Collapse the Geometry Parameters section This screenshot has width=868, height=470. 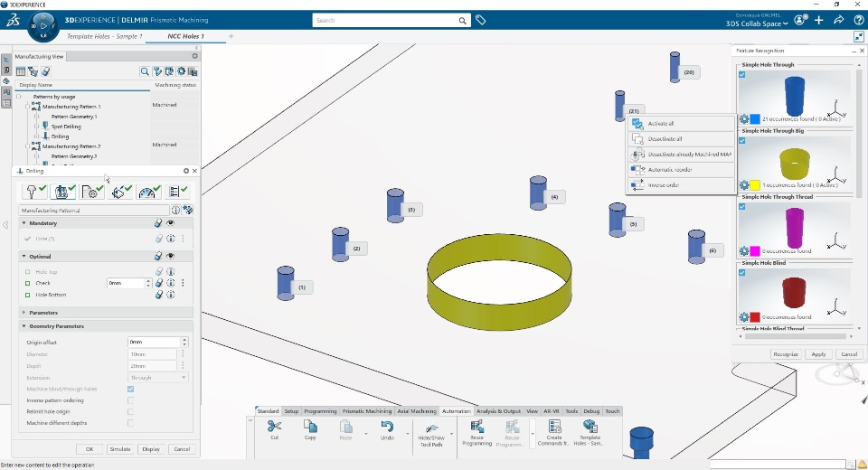pos(24,326)
